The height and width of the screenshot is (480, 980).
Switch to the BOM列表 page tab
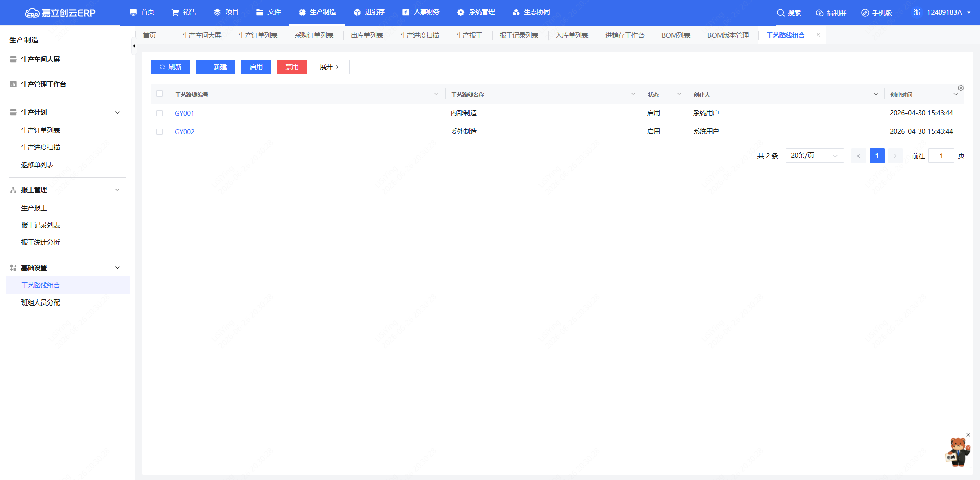click(x=676, y=35)
